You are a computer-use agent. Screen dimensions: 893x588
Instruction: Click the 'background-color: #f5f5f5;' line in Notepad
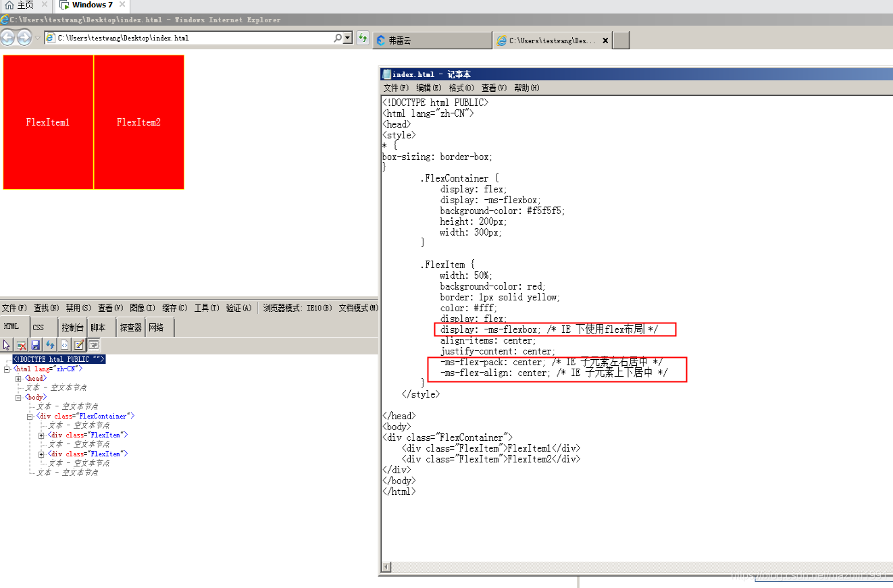coord(503,211)
